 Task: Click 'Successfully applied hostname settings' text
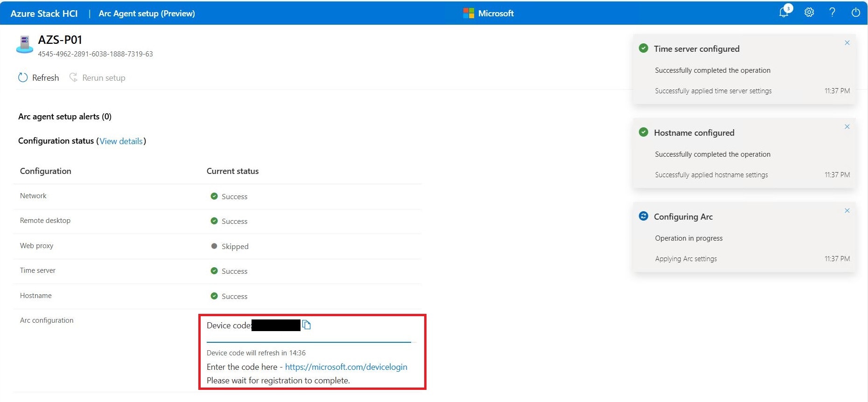[x=711, y=175]
